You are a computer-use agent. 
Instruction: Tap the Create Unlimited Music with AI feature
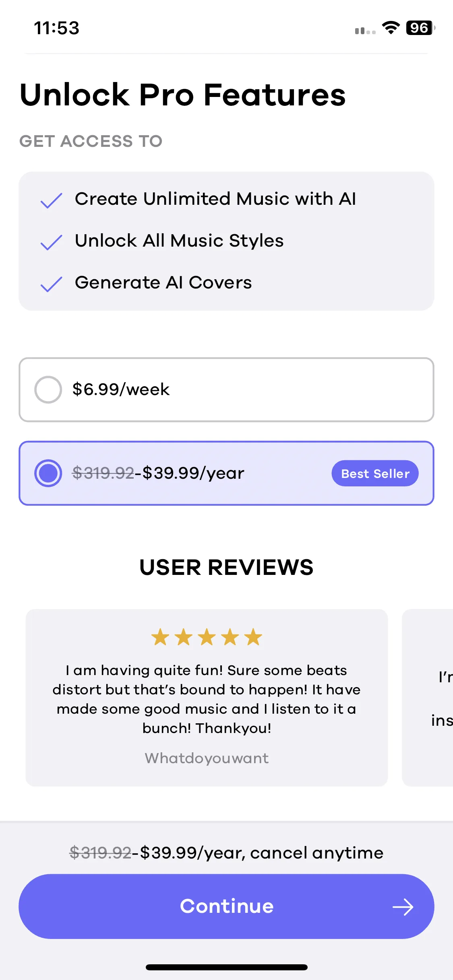(215, 199)
